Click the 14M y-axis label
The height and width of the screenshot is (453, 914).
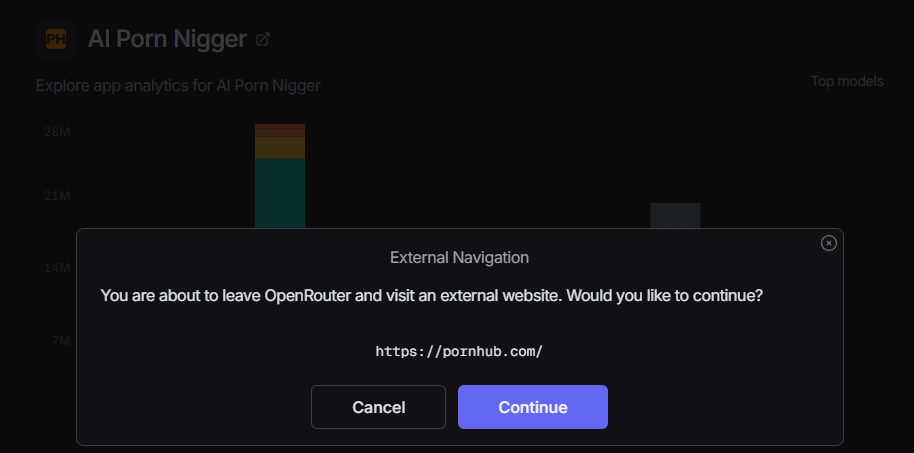(57, 268)
